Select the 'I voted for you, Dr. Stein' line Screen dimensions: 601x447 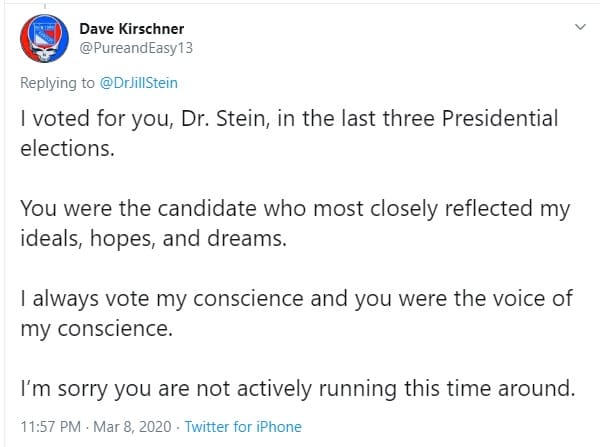click(x=289, y=118)
